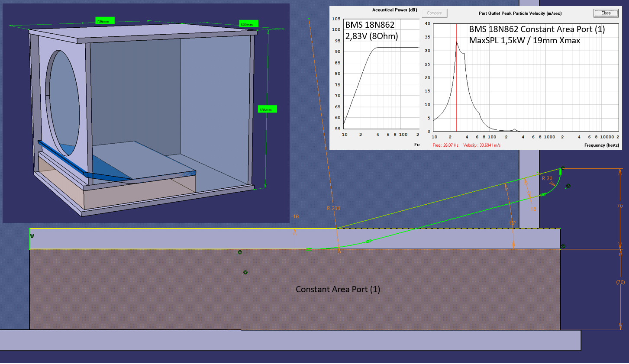Click the greyed Compare button

pos(434,13)
